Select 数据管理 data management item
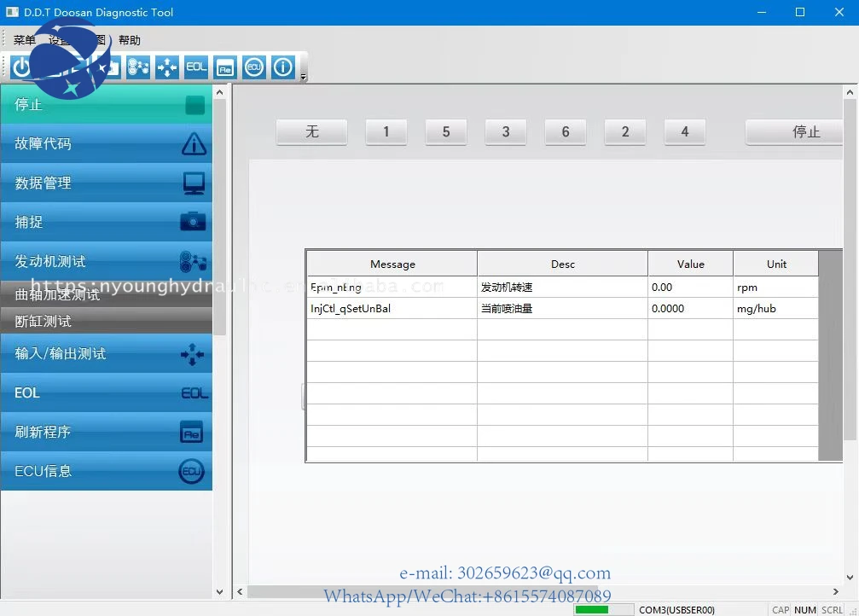 click(x=107, y=183)
